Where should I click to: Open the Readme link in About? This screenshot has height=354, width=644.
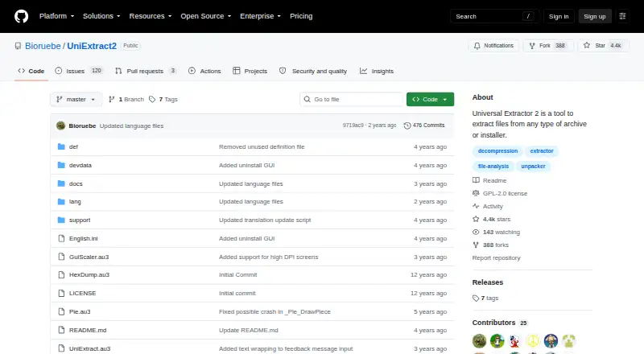click(489, 181)
